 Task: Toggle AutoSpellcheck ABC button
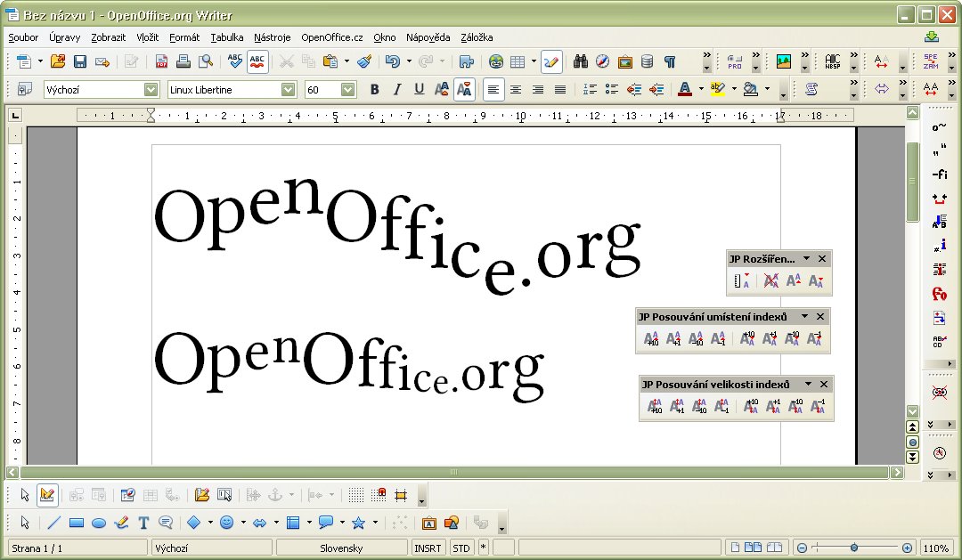[257, 61]
